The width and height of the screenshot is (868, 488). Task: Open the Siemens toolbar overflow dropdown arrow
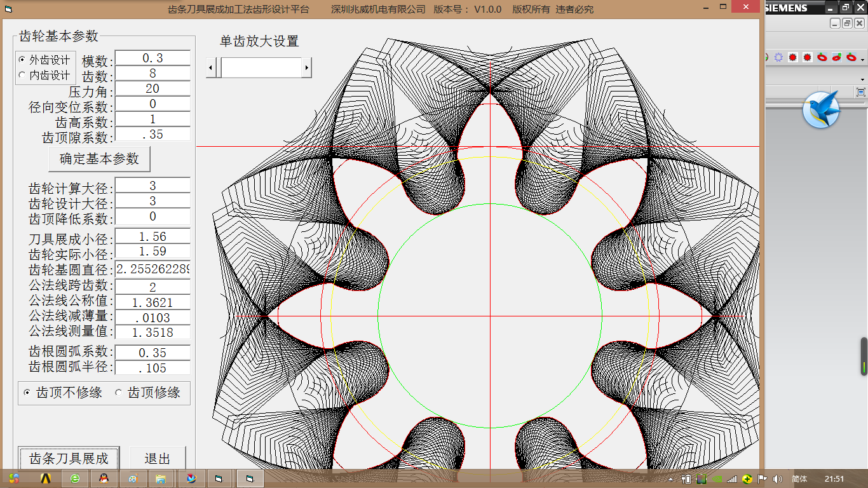point(863,60)
